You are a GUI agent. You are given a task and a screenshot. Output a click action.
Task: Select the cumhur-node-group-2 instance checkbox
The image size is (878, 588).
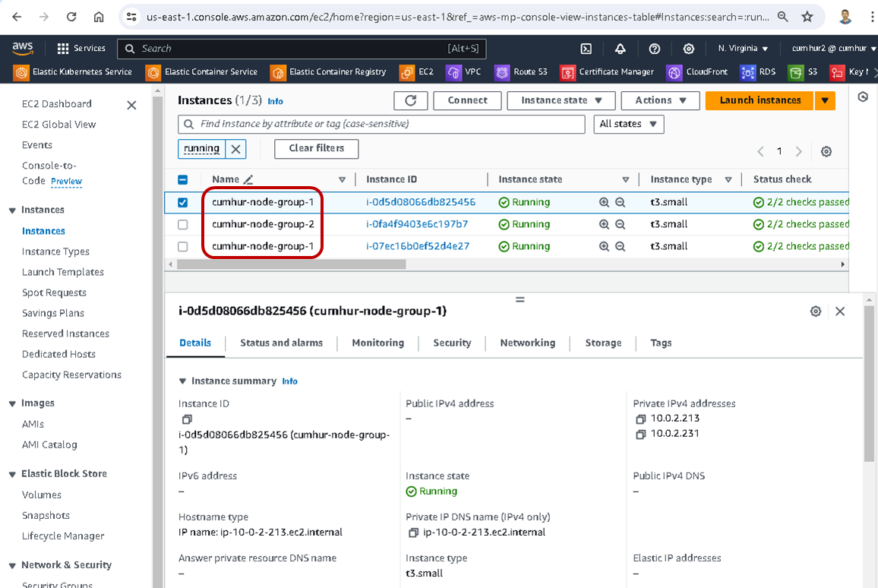click(x=182, y=225)
